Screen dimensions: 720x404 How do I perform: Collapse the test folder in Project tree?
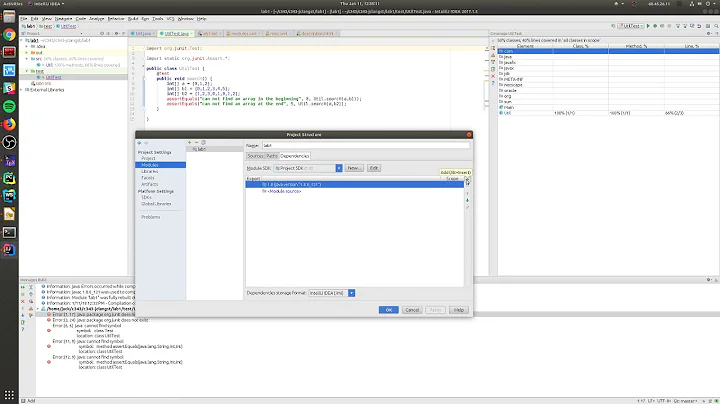[27, 71]
